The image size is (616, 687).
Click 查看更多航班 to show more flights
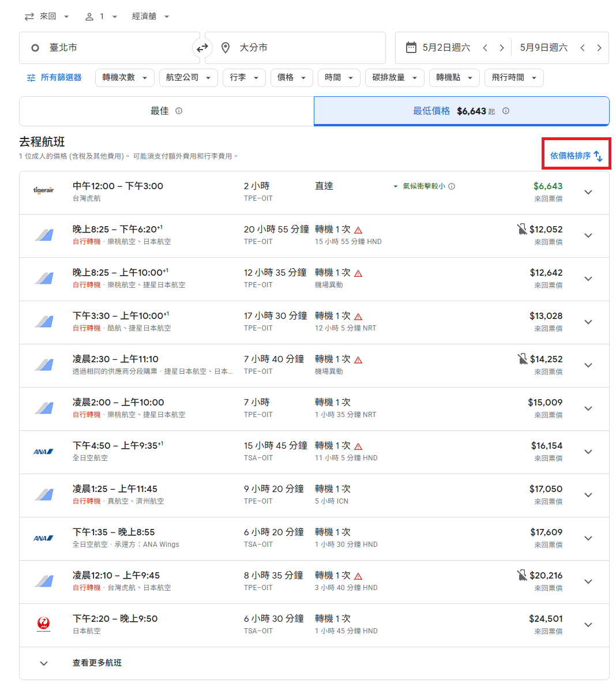click(97, 663)
